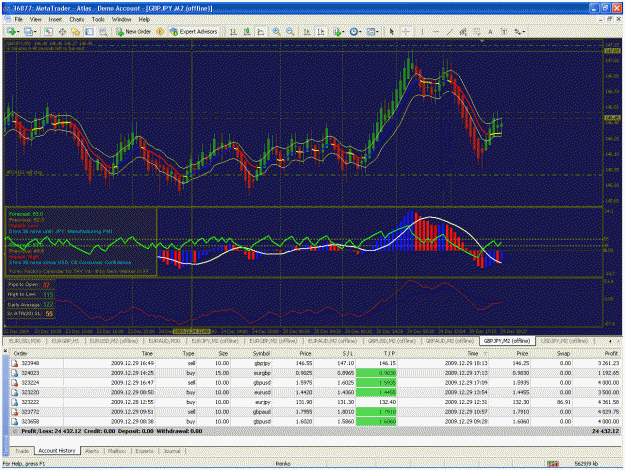Click the Zoom In magnifier icon
The height and width of the screenshot is (470, 625).
276,31
